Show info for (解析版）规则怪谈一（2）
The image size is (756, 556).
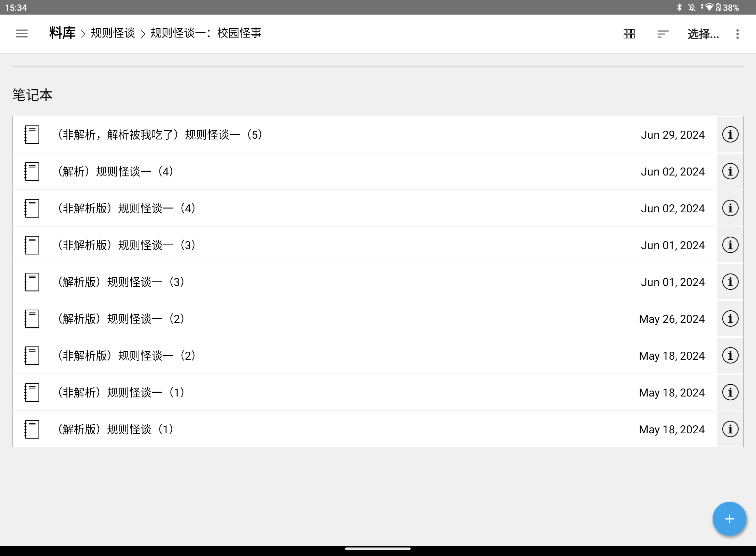(730, 319)
